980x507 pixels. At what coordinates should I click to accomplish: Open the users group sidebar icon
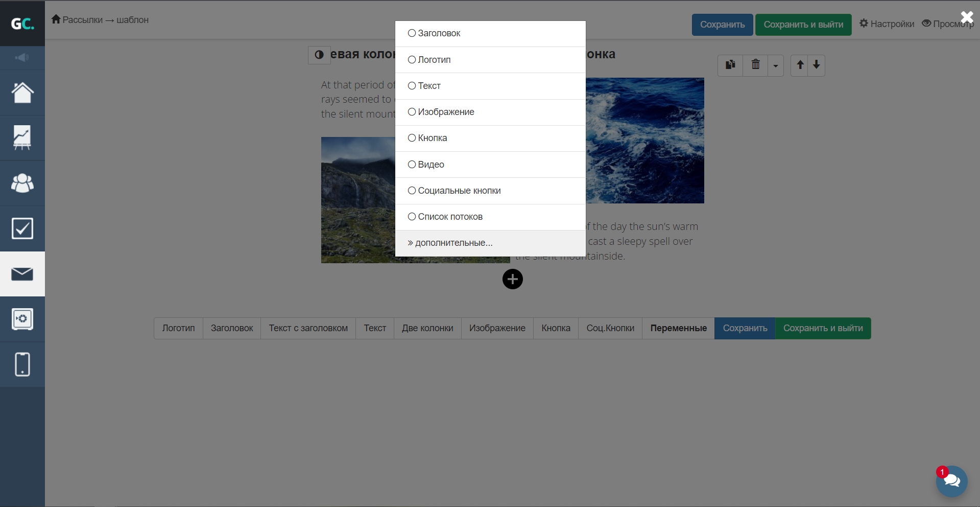pyautogui.click(x=22, y=183)
